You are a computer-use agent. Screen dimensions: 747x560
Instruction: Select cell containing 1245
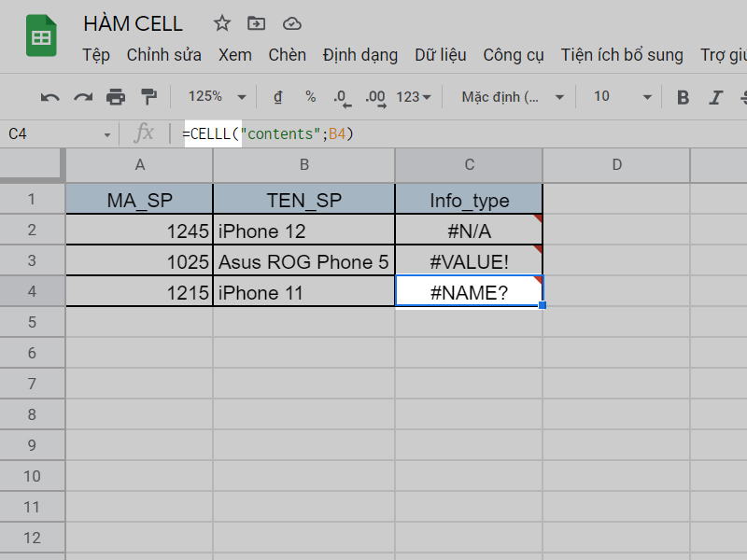click(x=139, y=231)
